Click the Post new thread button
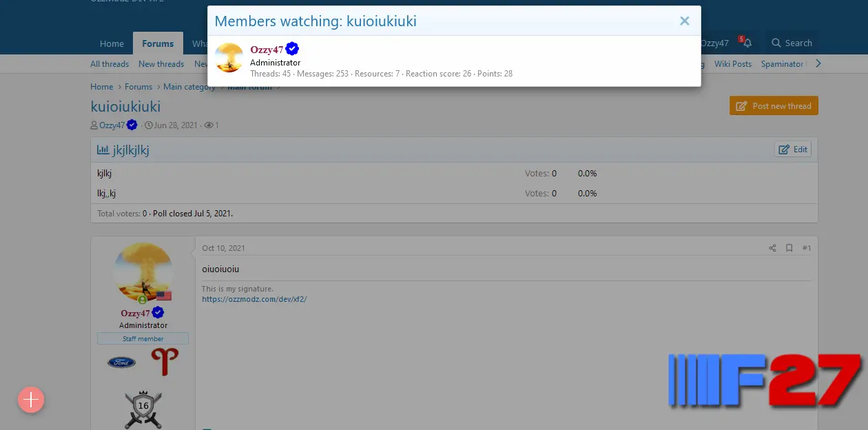Screen dimensions: 868x430 [774, 106]
